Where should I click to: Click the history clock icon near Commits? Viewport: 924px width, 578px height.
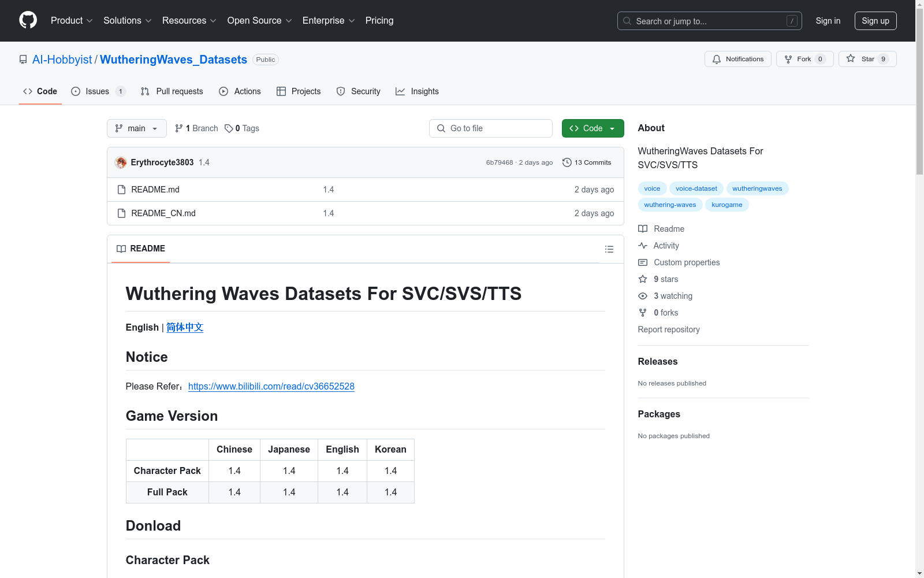(567, 162)
